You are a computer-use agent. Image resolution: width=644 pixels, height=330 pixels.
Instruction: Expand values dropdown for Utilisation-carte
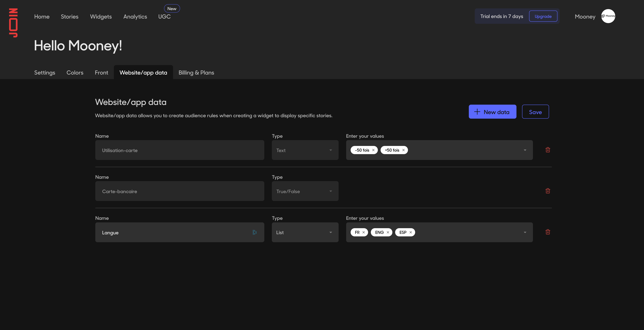(525, 150)
